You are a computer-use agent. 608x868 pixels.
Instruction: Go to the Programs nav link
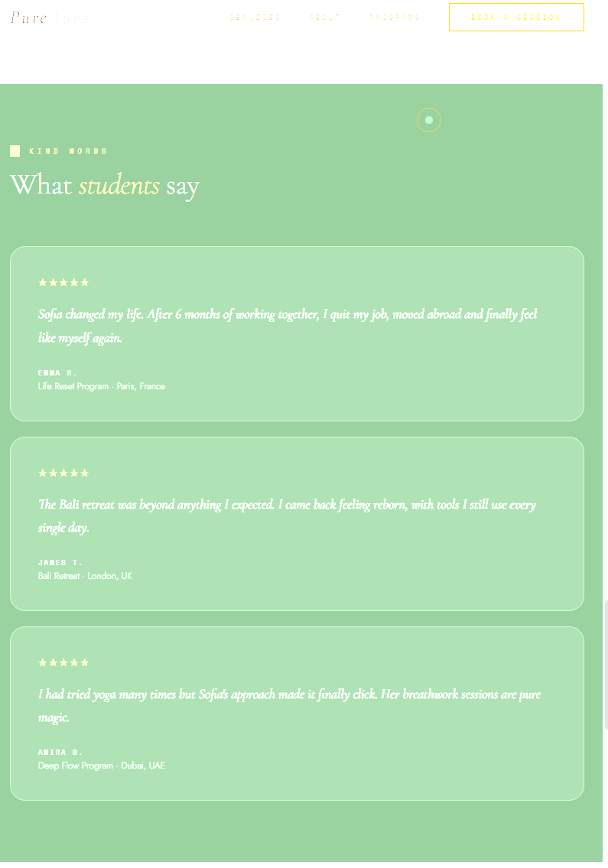click(395, 17)
